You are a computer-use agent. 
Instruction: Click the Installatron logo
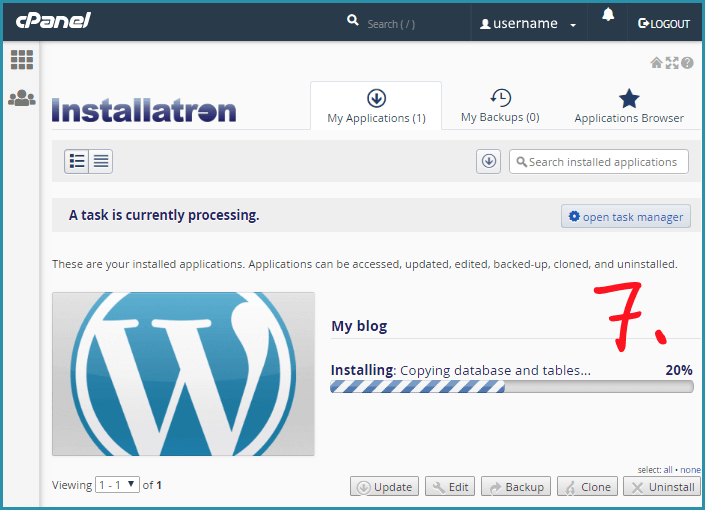(144, 110)
